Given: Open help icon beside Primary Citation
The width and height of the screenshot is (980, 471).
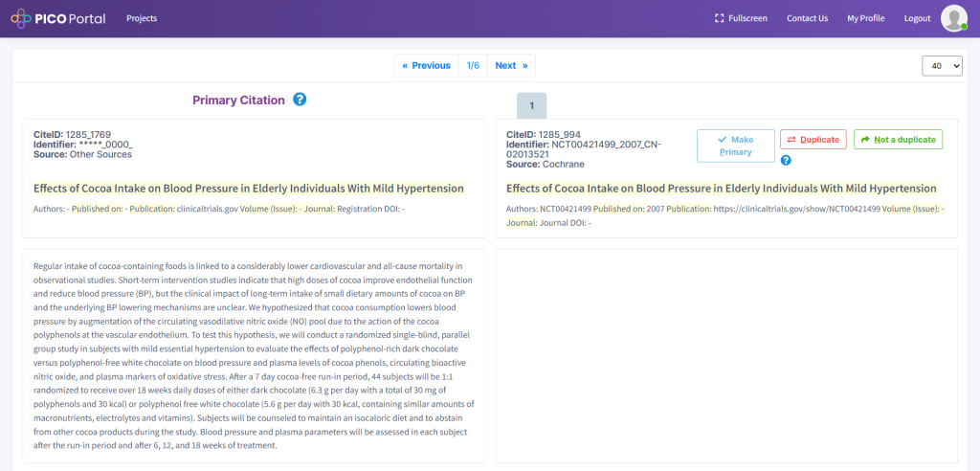Looking at the screenshot, I should click(x=300, y=100).
